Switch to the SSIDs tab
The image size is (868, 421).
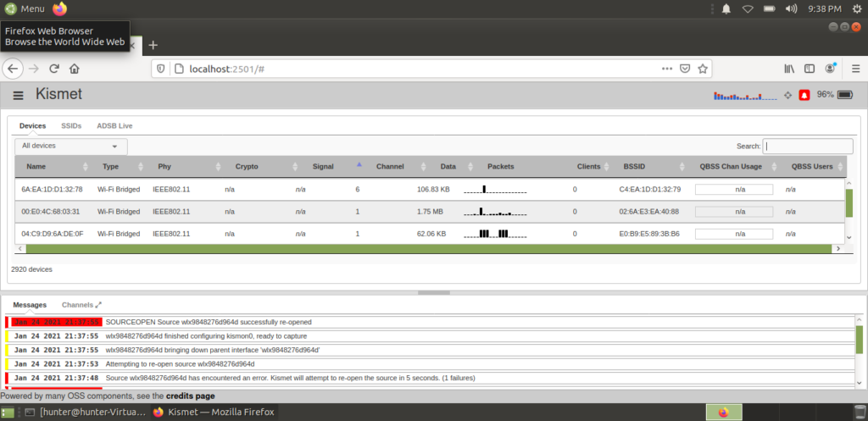click(71, 126)
